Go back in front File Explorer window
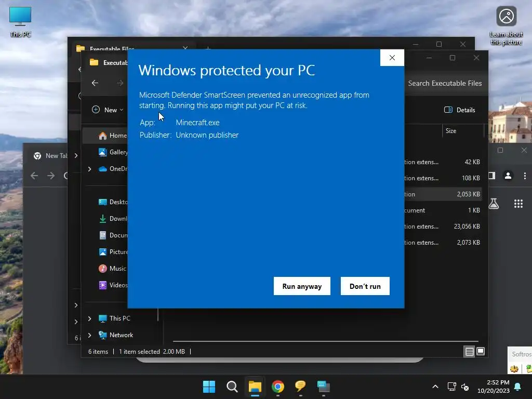This screenshot has height=399, width=532. (95, 83)
